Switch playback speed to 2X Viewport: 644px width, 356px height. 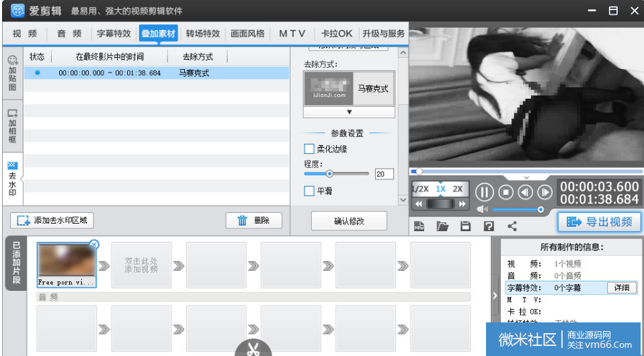tap(458, 189)
